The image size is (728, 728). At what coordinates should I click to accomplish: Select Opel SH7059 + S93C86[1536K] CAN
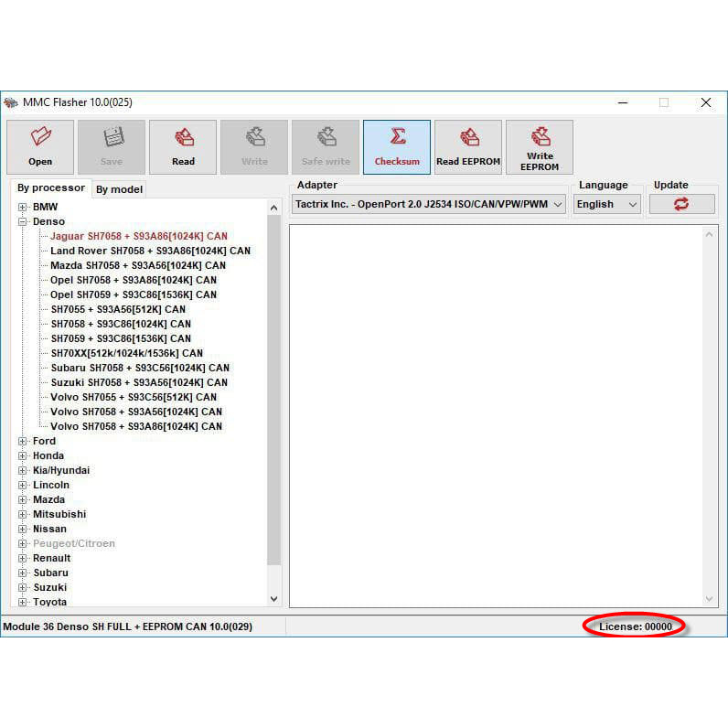(x=134, y=294)
